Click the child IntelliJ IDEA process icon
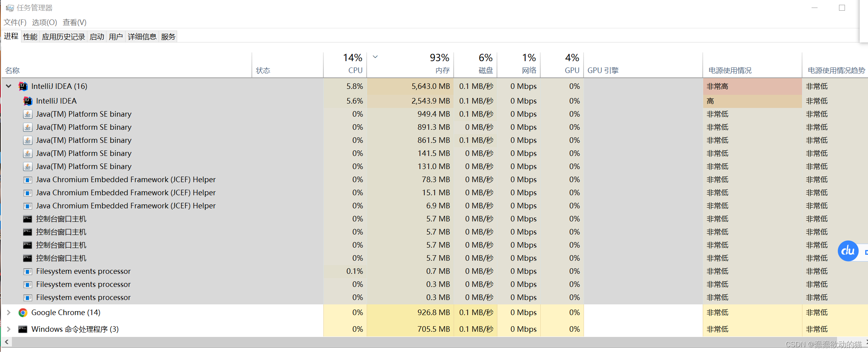The height and width of the screenshot is (352, 868). (27, 101)
